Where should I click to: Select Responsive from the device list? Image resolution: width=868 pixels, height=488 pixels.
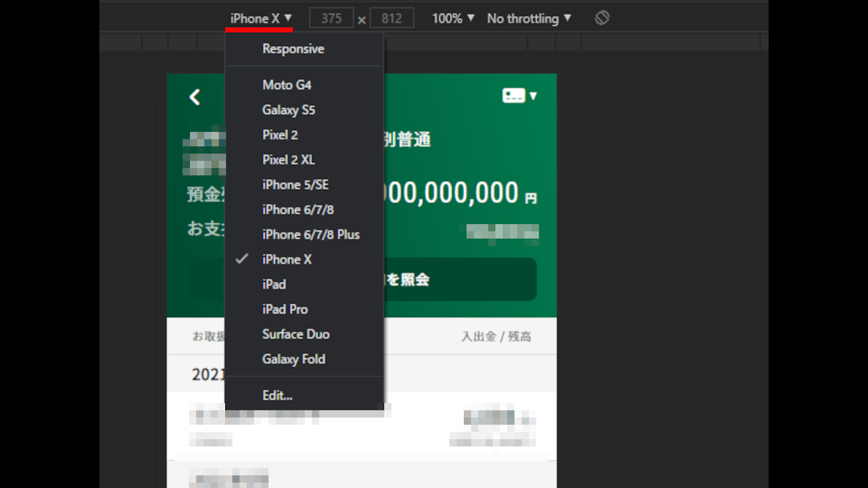pyautogui.click(x=304, y=49)
